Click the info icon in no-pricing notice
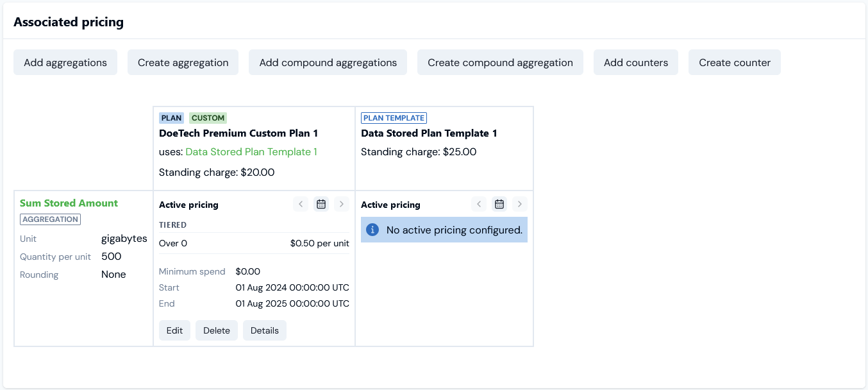This screenshot has height=390, width=868. [x=372, y=230]
